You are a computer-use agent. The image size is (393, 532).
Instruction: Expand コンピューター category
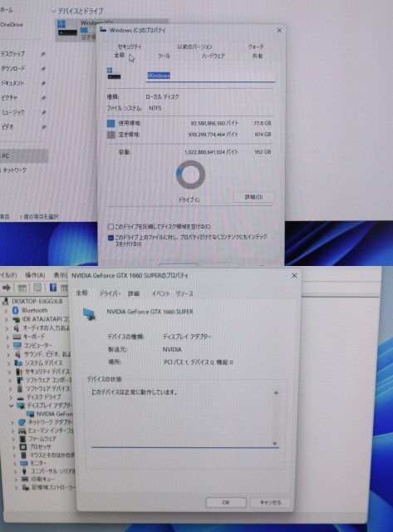(8, 346)
